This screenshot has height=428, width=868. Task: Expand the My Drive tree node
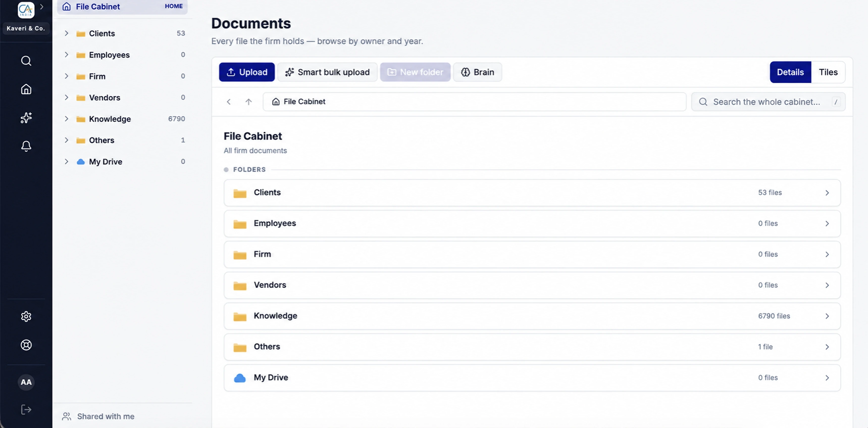pos(66,161)
